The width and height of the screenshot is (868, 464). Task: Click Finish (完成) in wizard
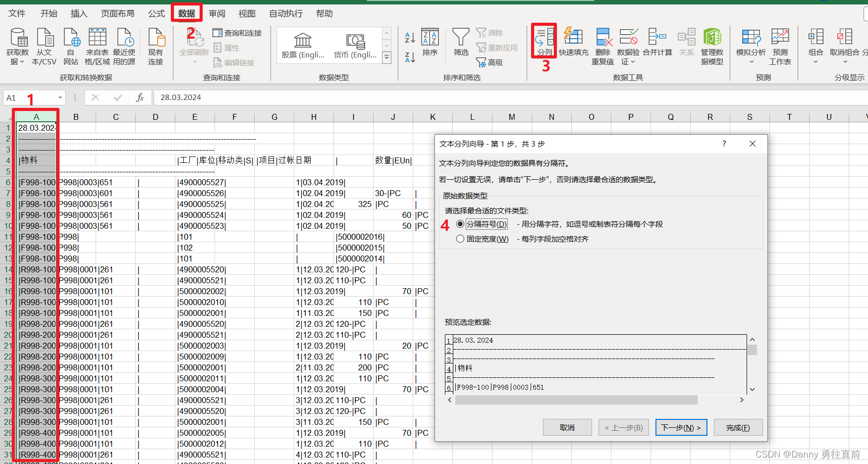click(738, 427)
